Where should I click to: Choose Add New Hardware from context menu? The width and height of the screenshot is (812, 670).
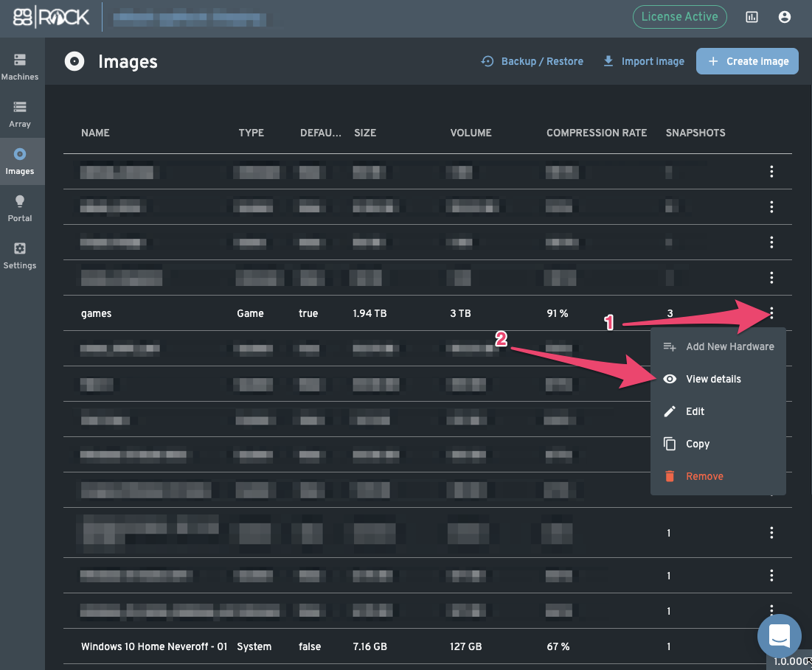[718, 346]
